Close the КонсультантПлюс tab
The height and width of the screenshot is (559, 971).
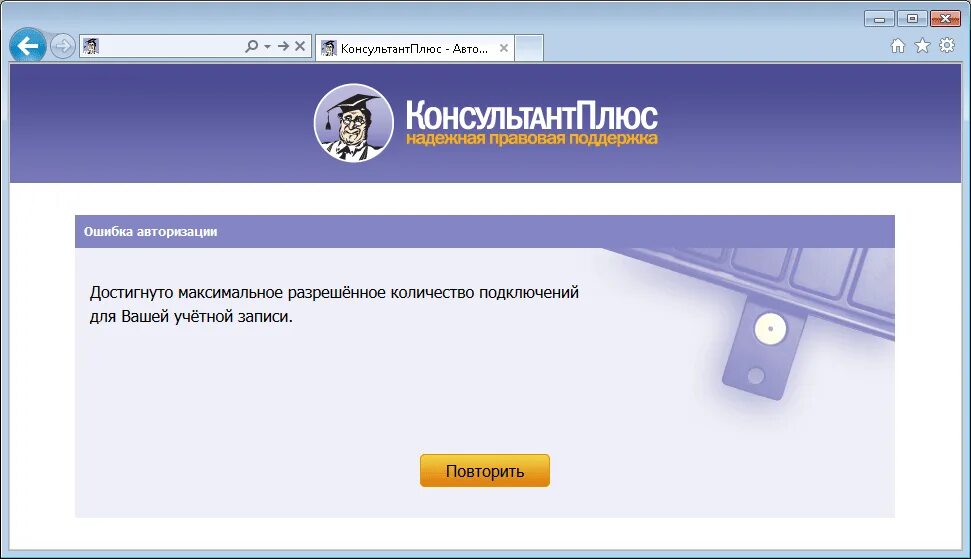(504, 48)
